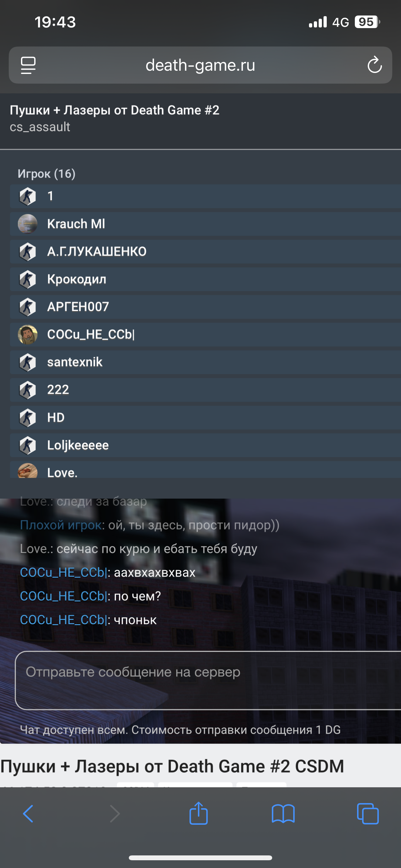This screenshot has width=401, height=868.
Task: Open the Safari tabs overview icon
Action: (x=368, y=814)
